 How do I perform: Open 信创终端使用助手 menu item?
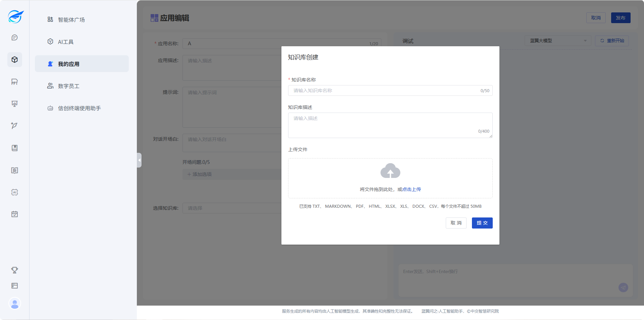click(x=82, y=108)
